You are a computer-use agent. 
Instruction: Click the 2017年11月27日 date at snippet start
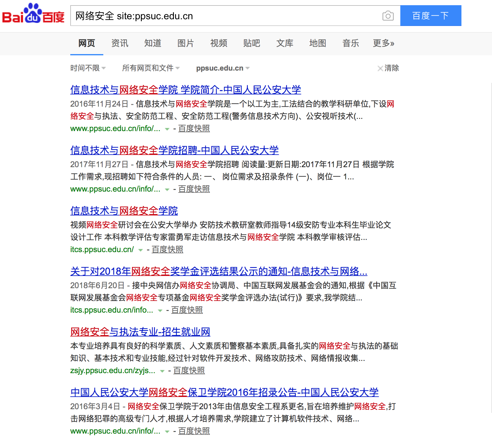point(99,164)
